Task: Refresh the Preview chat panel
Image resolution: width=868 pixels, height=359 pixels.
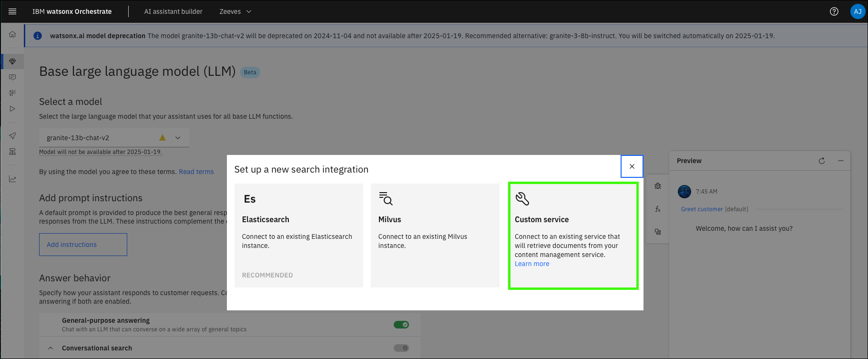Action: [x=822, y=161]
